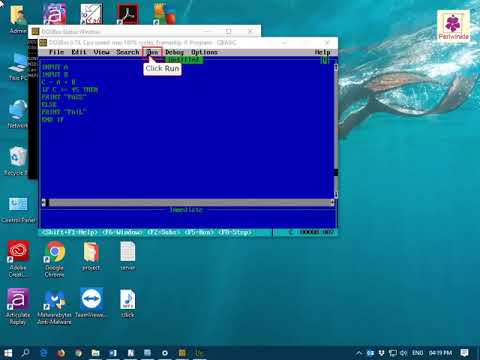This screenshot has height=360, width=480.
Task: Open Microsoft Edge from the taskbar
Action: point(43,353)
